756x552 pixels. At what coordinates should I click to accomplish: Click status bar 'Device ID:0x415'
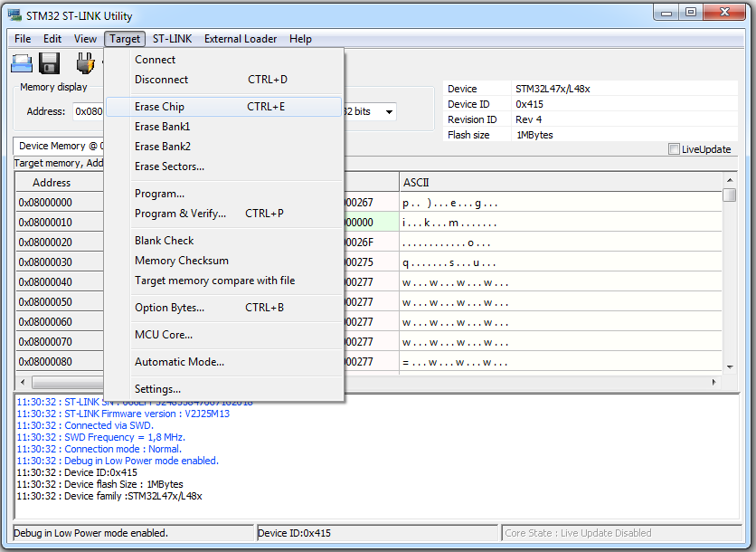pos(377,533)
